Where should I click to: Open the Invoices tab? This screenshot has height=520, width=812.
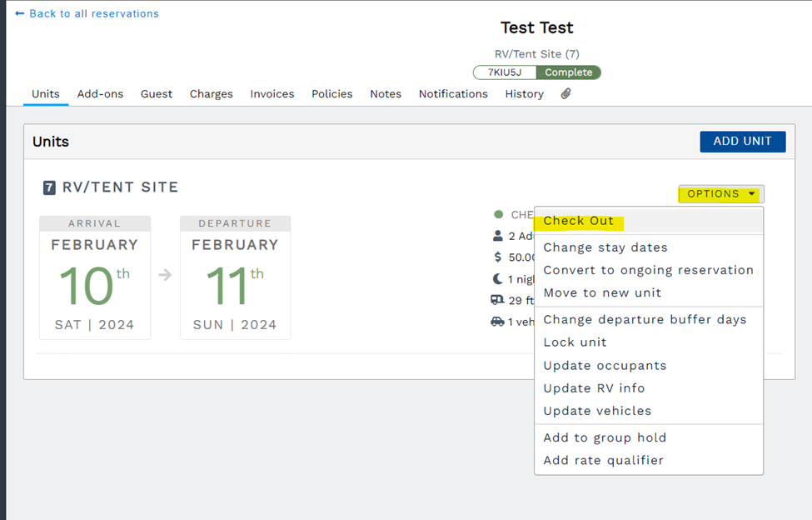click(271, 93)
